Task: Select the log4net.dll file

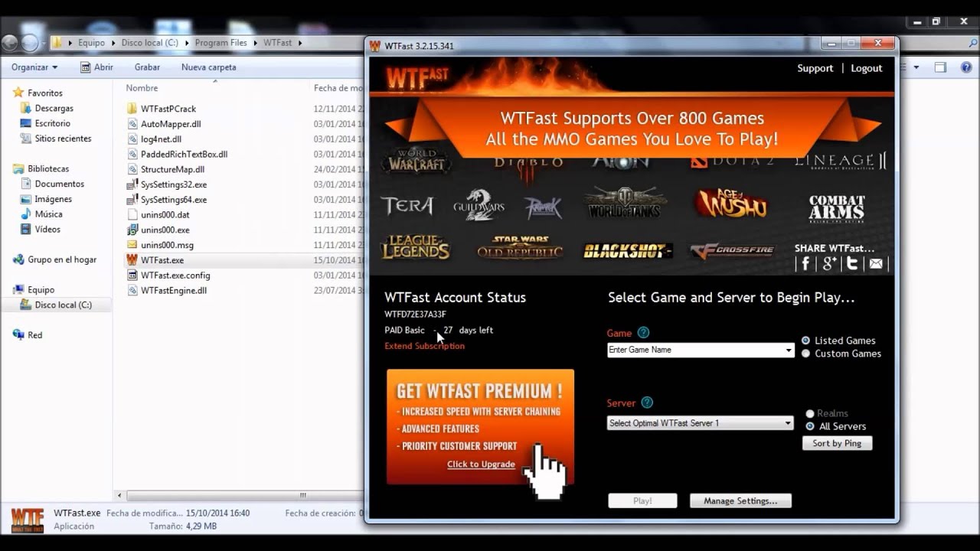Action: (161, 139)
